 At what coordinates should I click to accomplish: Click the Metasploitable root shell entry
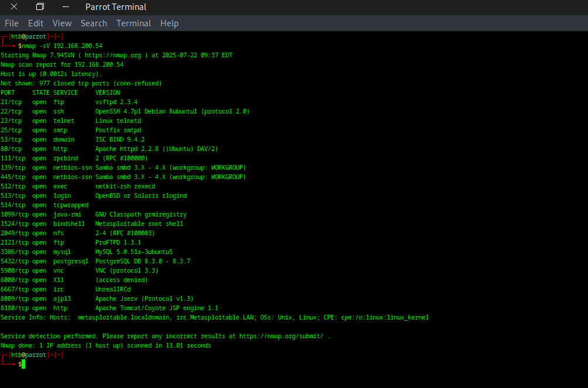[x=139, y=224]
